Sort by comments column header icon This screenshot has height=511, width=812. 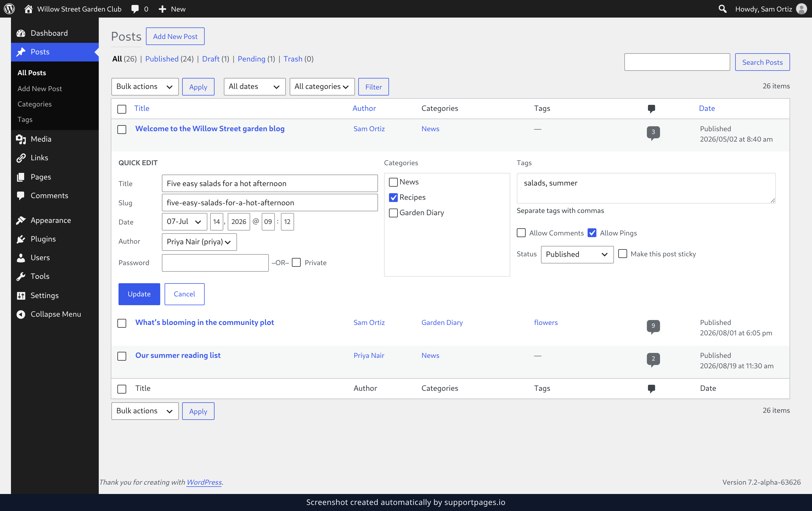[x=651, y=109]
